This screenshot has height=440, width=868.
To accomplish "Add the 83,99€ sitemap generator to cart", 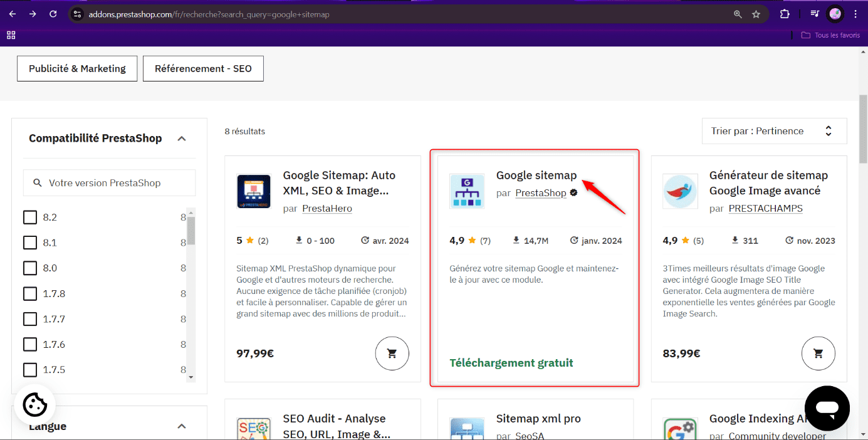I will click(818, 354).
